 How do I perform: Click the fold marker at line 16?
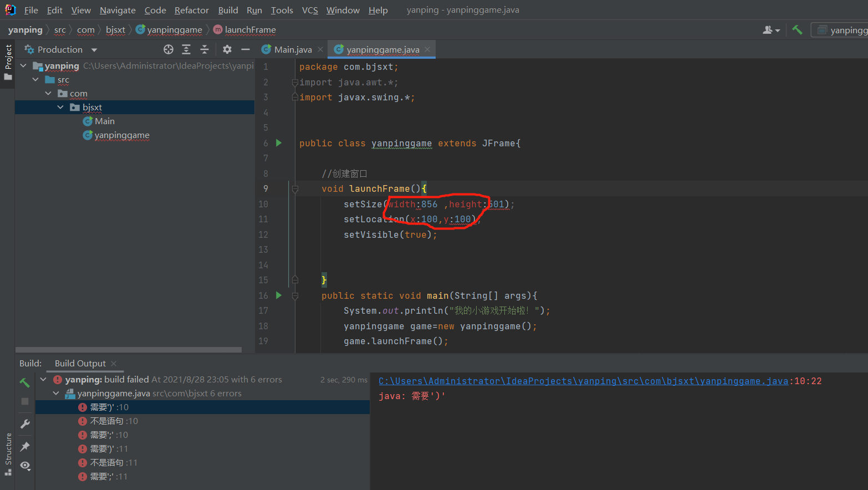pyautogui.click(x=295, y=296)
